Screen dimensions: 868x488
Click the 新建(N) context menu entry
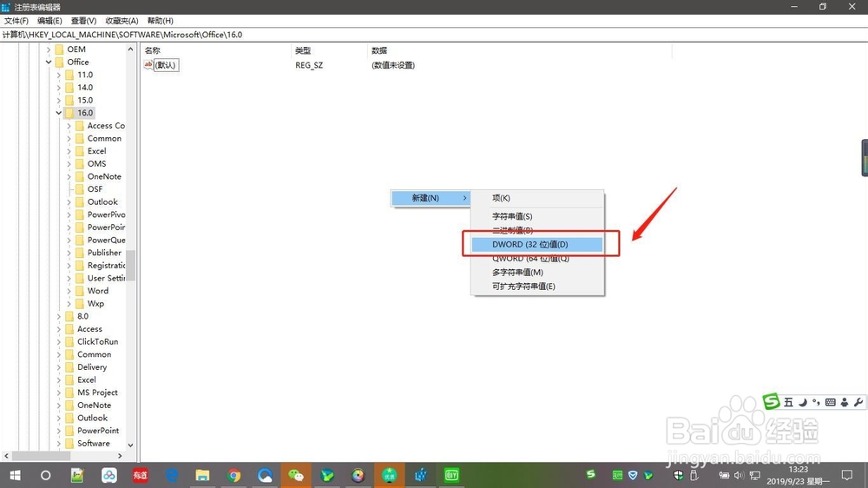click(431, 198)
